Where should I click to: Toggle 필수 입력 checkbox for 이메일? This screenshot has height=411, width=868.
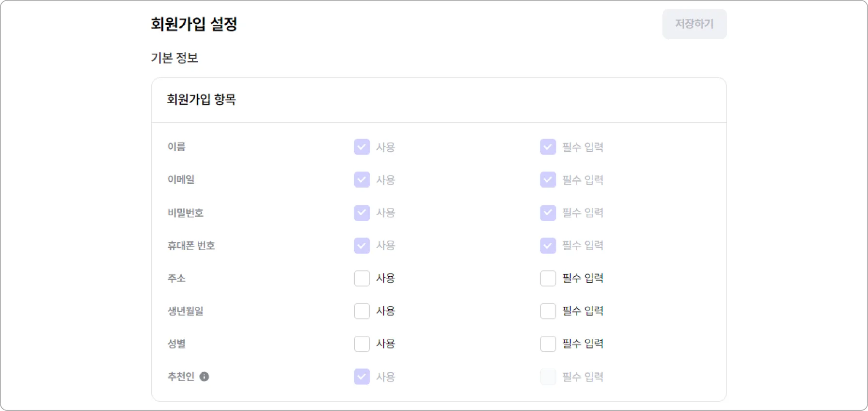(548, 180)
